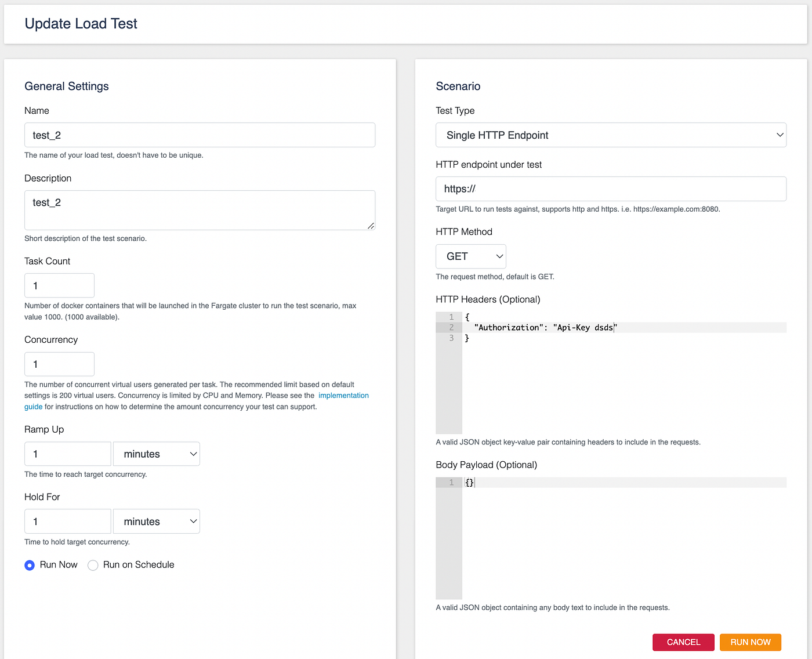
Task: Open the Ramp Up time unit dropdown
Action: click(156, 454)
